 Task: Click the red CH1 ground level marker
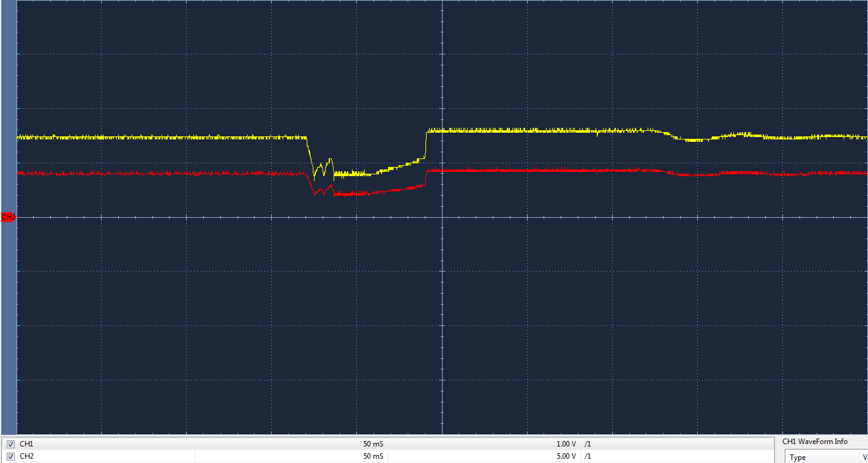8,217
